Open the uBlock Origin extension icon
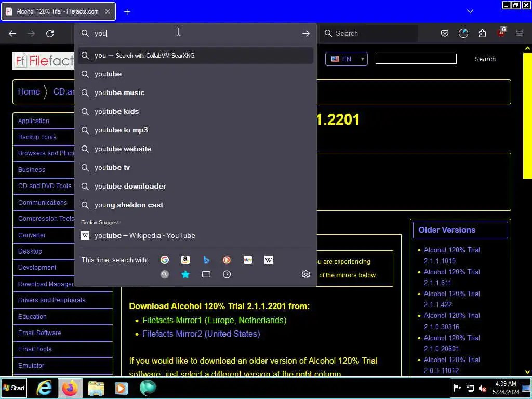532x399 pixels. [501, 33]
